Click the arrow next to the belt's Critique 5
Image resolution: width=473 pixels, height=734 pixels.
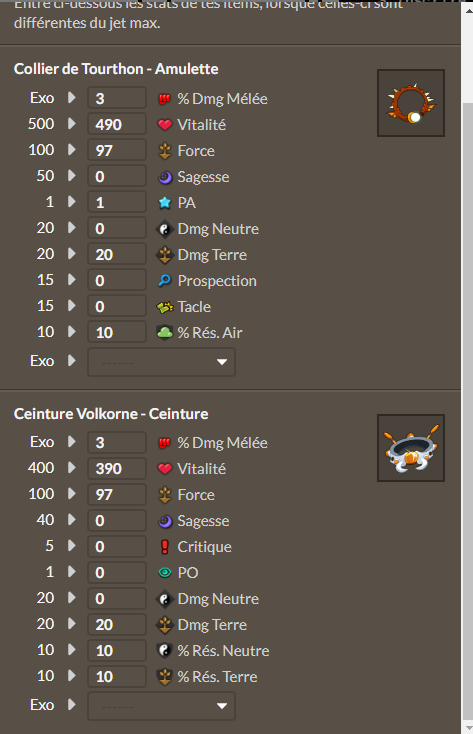[72, 546]
